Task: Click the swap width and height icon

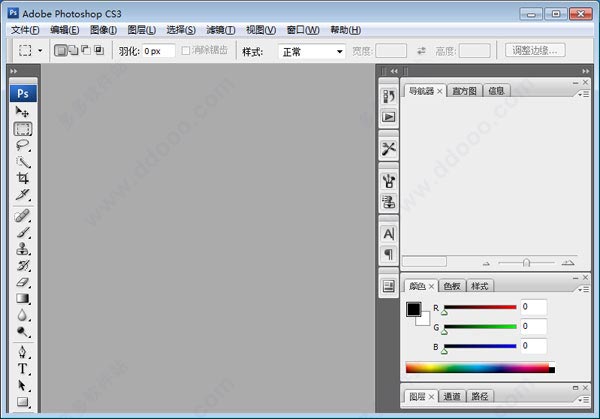Action: pyautogui.click(x=421, y=51)
